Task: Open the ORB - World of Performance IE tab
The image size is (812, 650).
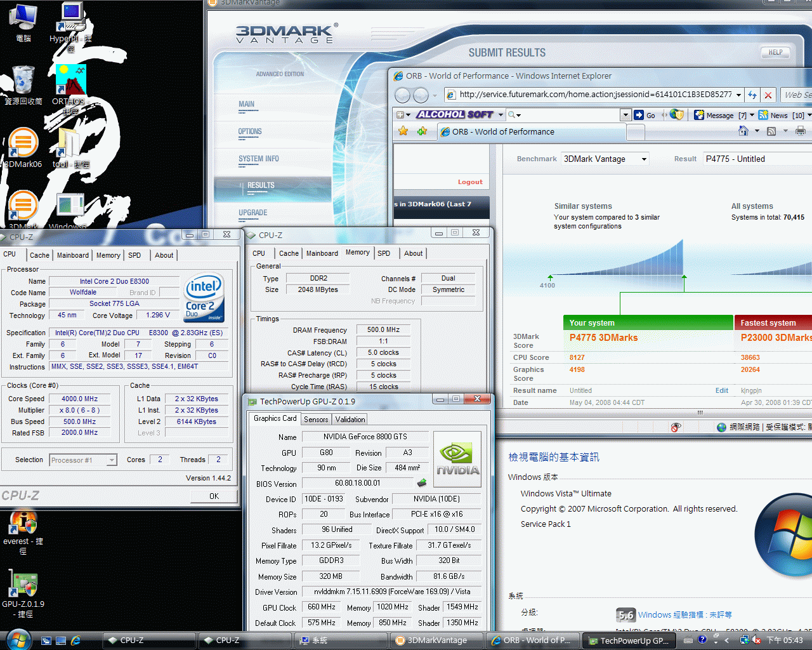Action: tap(532, 132)
